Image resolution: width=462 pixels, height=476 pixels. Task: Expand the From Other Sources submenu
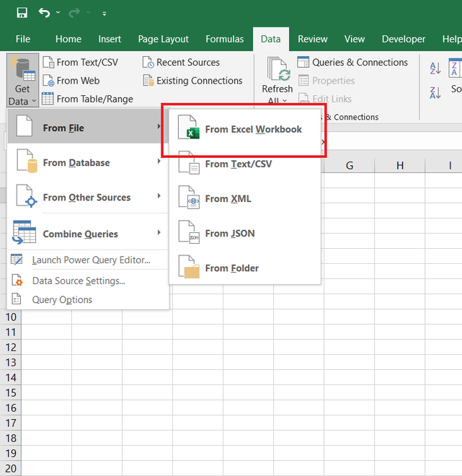[x=88, y=198]
